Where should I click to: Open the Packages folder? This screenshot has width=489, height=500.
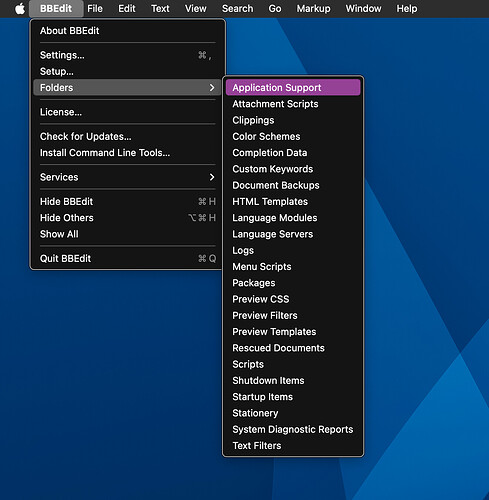tap(293, 283)
